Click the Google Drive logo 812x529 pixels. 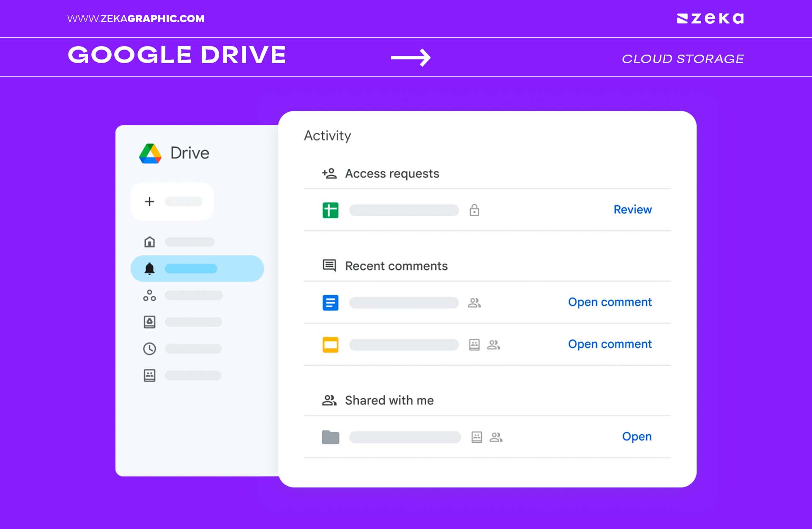point(150,153)
